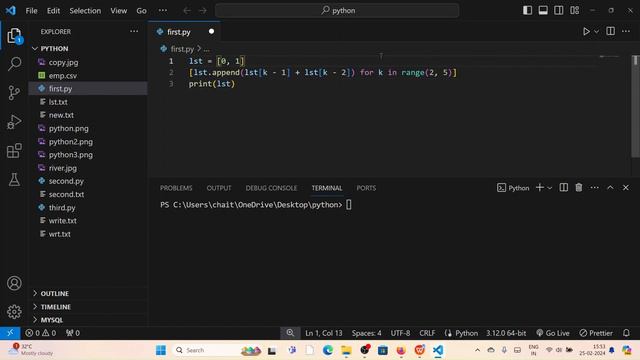
Task: Open the Run and Debug view
Action: 14,122
